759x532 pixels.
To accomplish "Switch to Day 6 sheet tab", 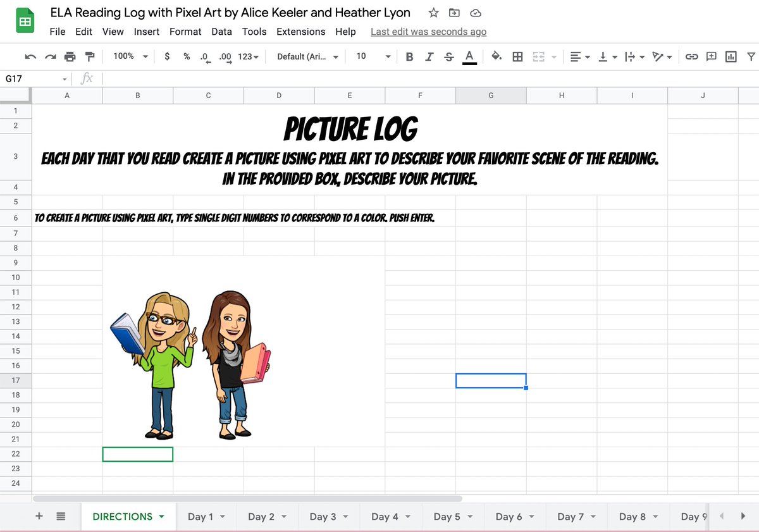I will pyautogui.click(x=514, y=517).
